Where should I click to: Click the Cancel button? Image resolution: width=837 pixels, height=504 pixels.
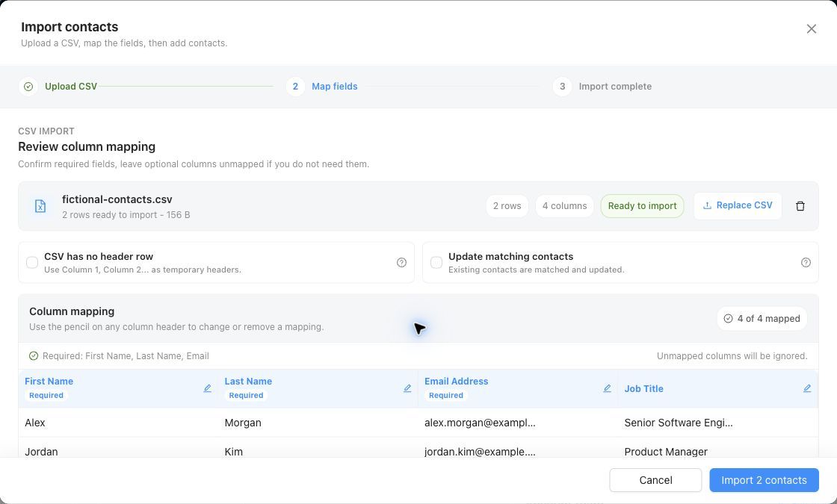(655, 480)
